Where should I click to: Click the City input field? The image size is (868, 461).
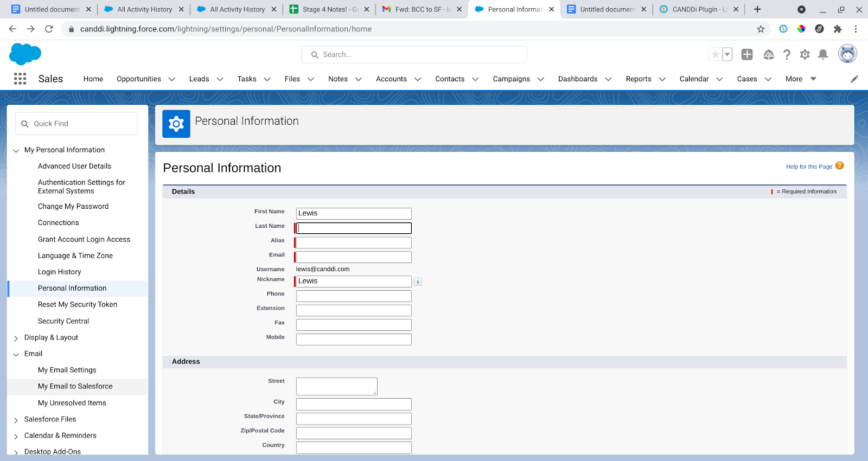(354, 404)
